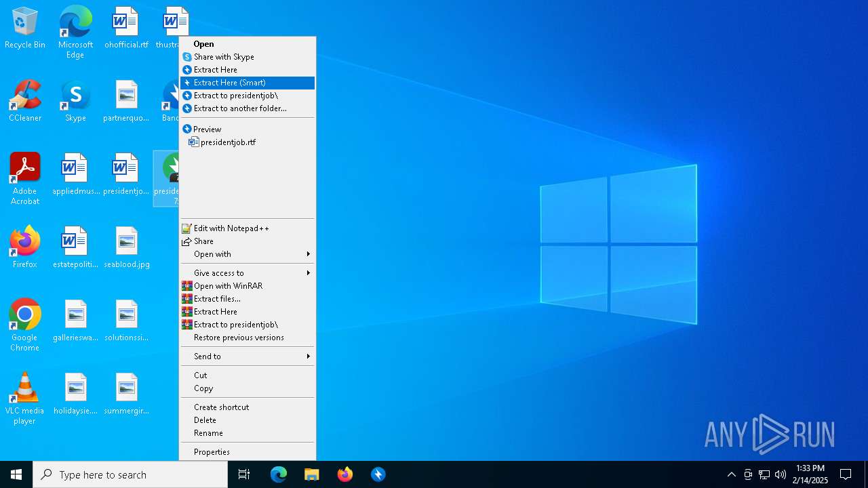
Task: Choose Restore previous versions
Action: 248,338
